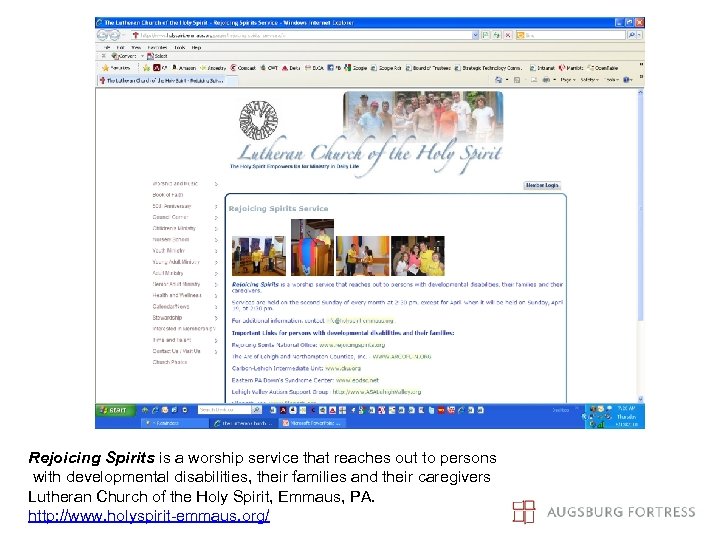Open the Strategic Technology Comm. bookmark

pyautogui.click(x=488, y=68)
